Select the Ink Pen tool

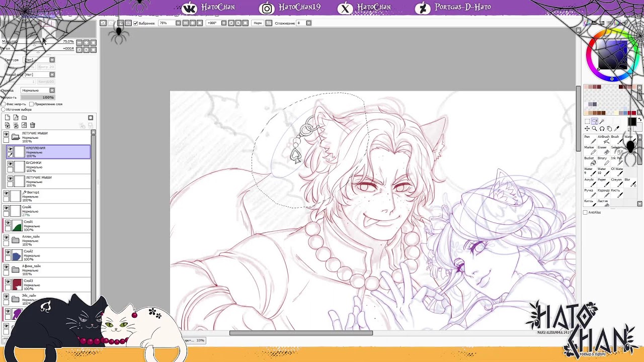point(616,161)
